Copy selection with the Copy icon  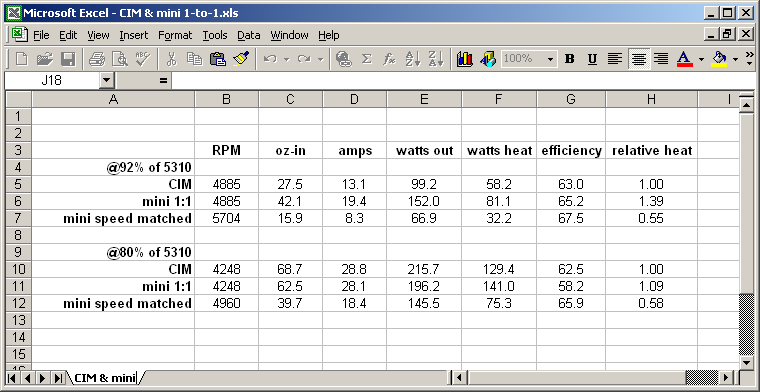[x=194, y=59]
